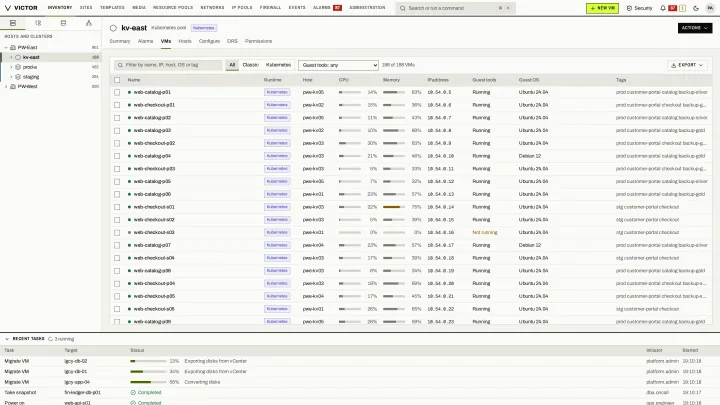Check the box for web-checkout-s03
Viewport: 720px width, 405px height.
pyautogui.click(x=117, y=233)
